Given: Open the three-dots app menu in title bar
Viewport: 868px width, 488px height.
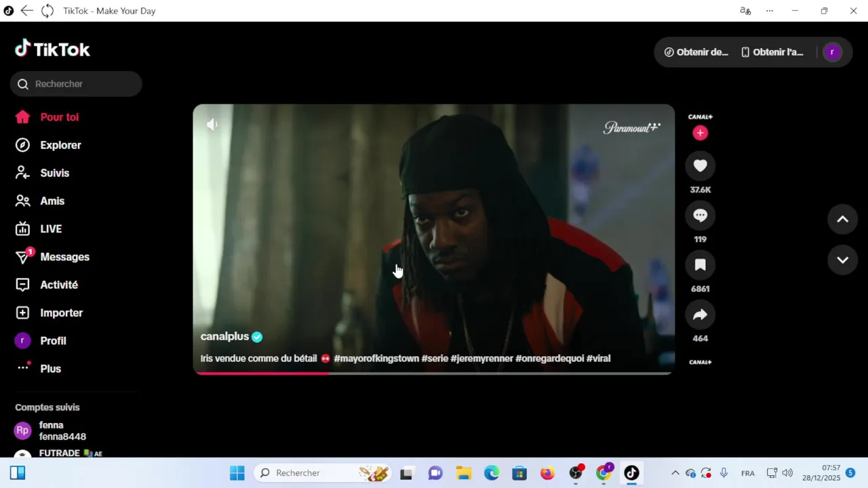Looking at the screenshot, I should coord(770,11).
